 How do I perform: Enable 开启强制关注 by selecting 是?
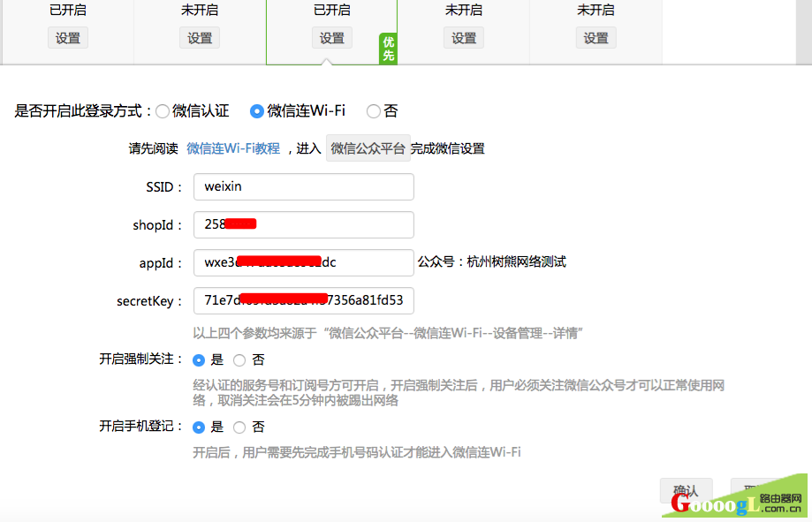[x=200, y=360]
